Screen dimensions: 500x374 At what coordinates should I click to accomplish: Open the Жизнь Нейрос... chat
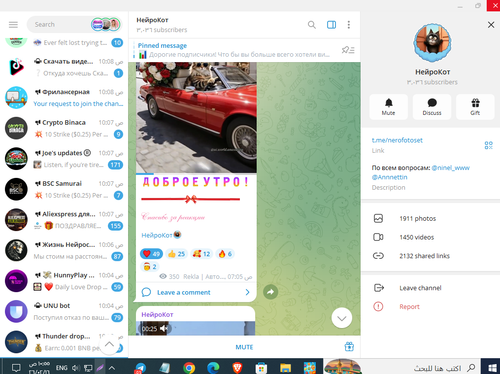click(x=64, y=250)
